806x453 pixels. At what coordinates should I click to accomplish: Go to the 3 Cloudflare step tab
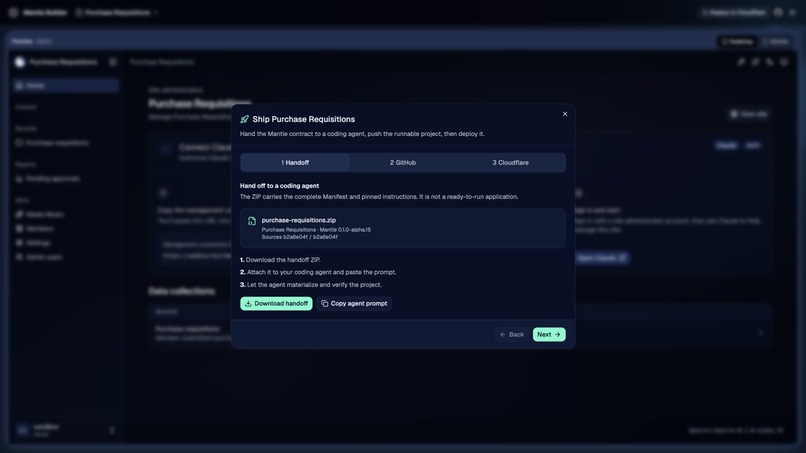tap(510, 162)
